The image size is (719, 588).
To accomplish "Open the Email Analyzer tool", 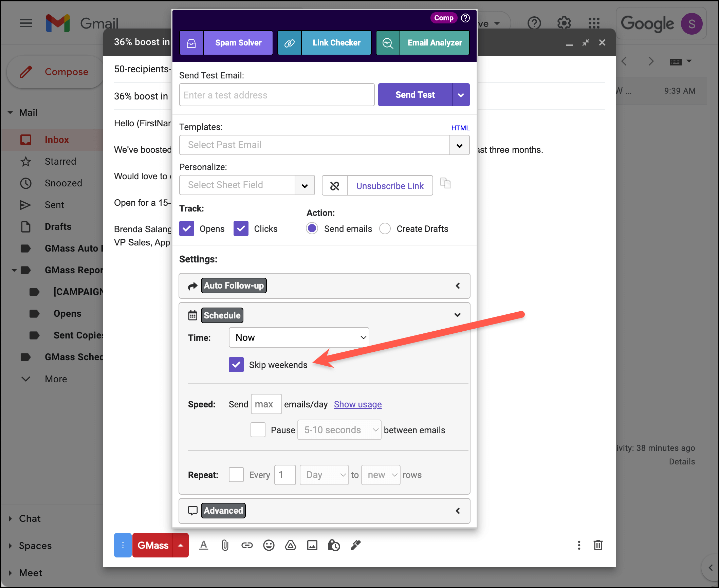I will pos(423,43).
